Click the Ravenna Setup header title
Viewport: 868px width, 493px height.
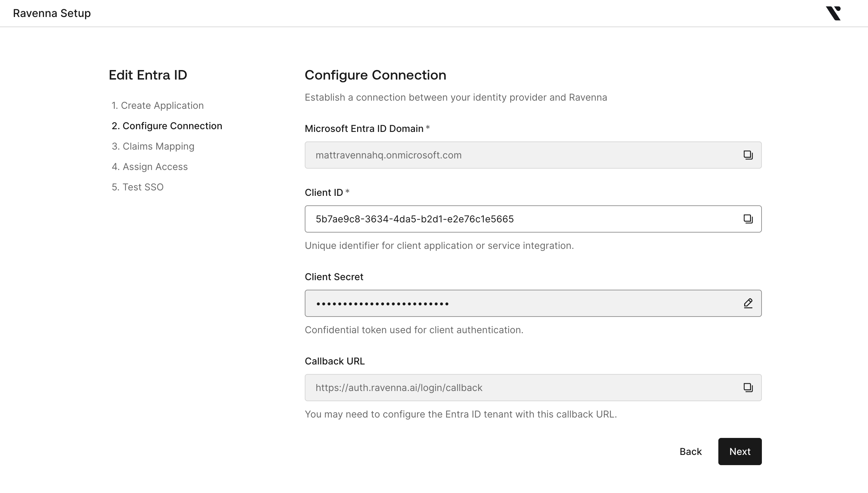(x=52, y=13)
